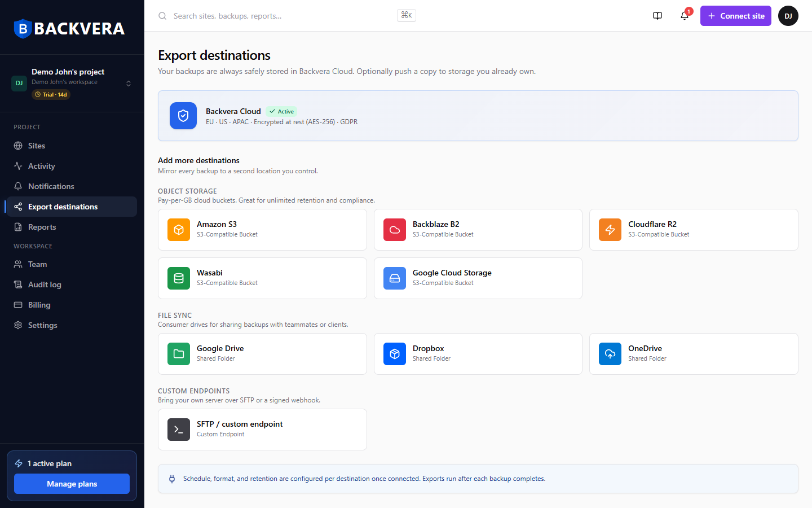
Task: Click the lightning icon beside active plan
Action: click(x=19, y=463)
